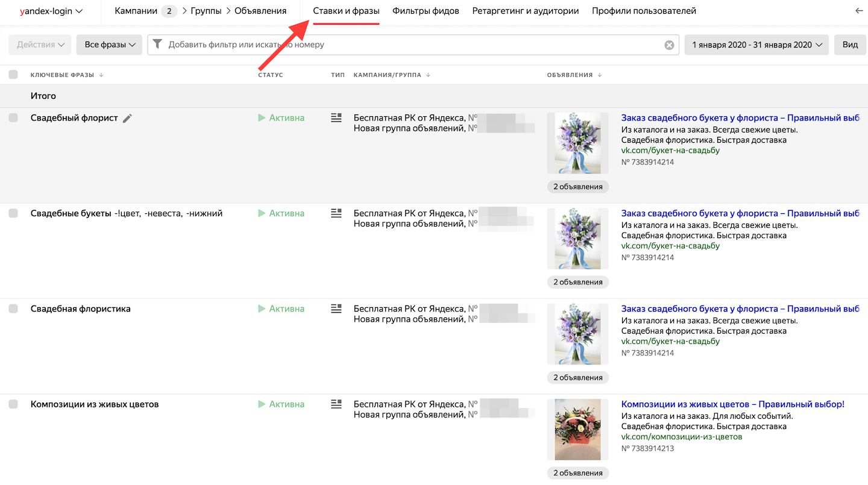Toggle the select-all checkbox in the table header

coord(13,75)
